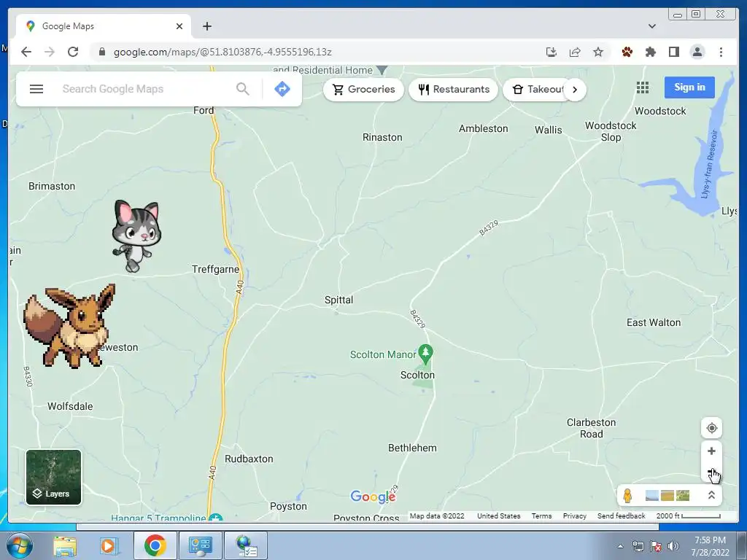Viewport: 747px width, 560px height.
Task: Open the Google Maps hamburger menu
Action: tap(36, 89)
